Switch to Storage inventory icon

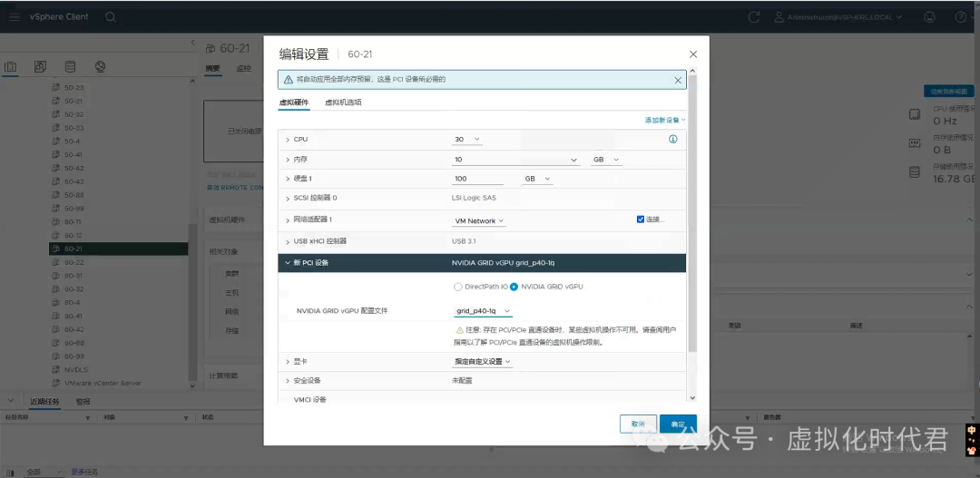70,66
